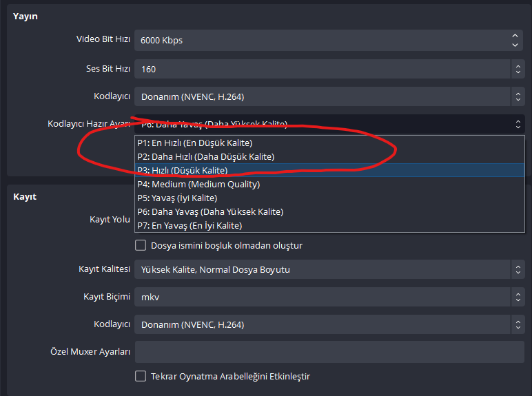The width and height of the screenshot is (532, 396).
Task: Choose P6: Daha Yavaş preset option
Action: point(210,211)
